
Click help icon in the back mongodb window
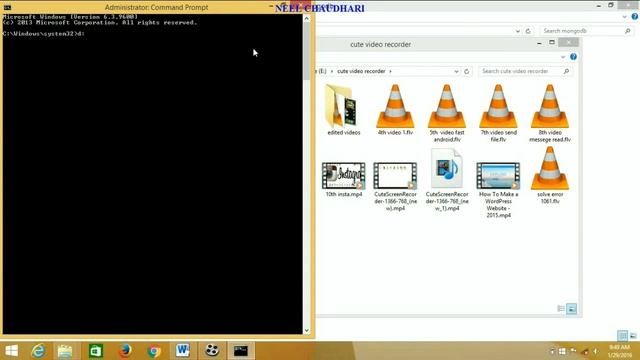tap(635, 16)
